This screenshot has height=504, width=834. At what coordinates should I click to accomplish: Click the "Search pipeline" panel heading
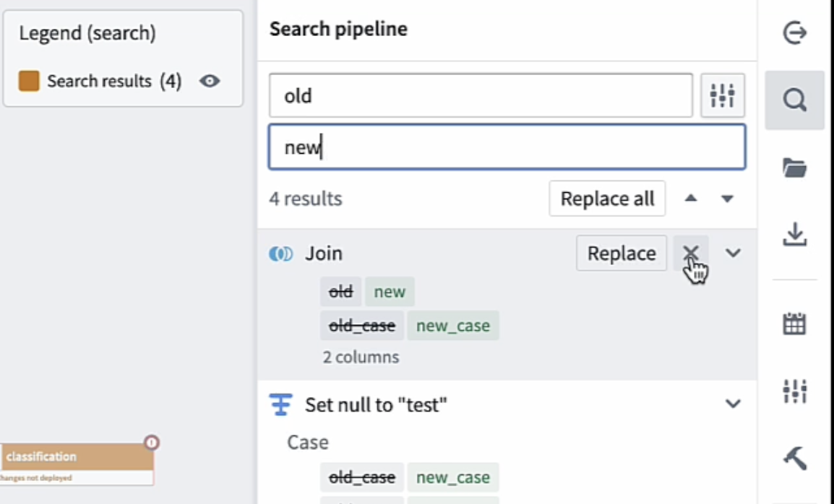(x=338, y=29)
